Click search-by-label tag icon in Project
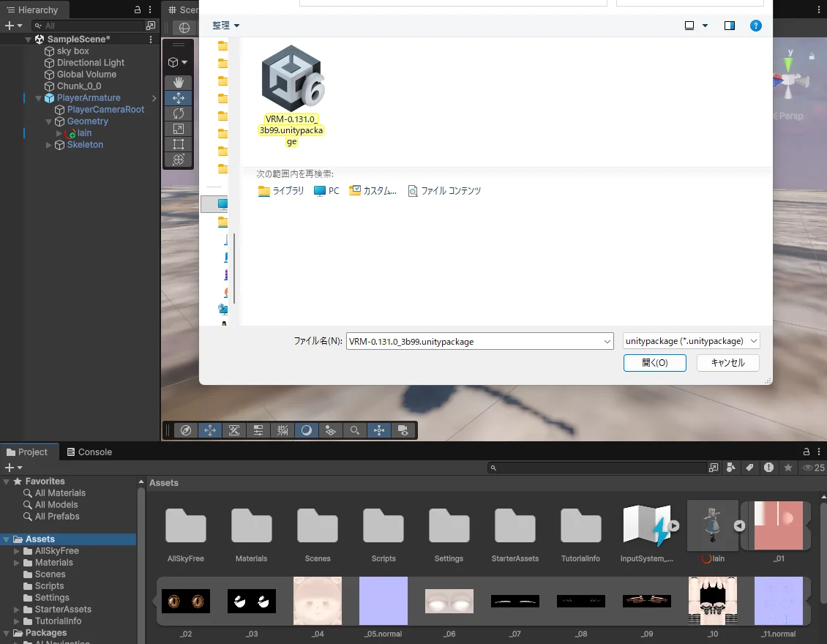Screen dimensions: 827x644 click(749, 468)
